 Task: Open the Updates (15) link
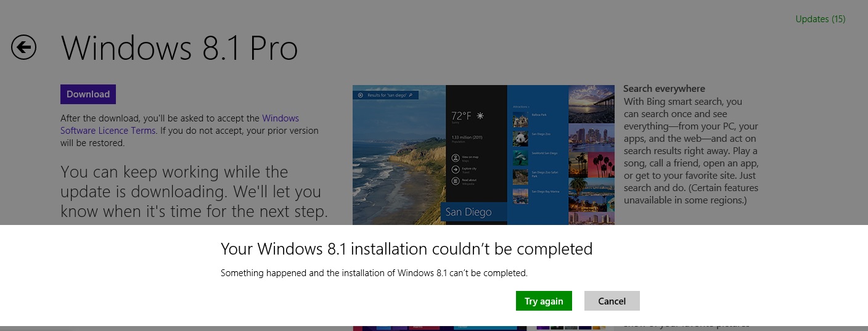point(820,19)
